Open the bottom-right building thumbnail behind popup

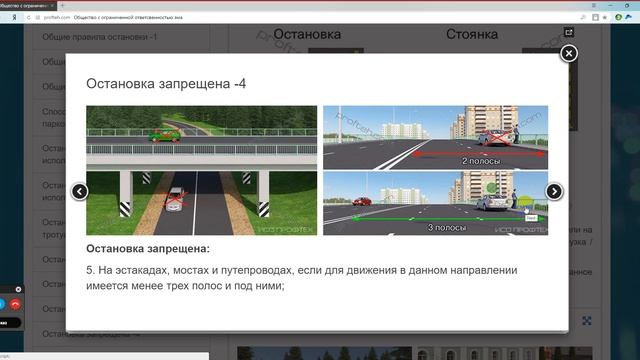coord(504,353)
